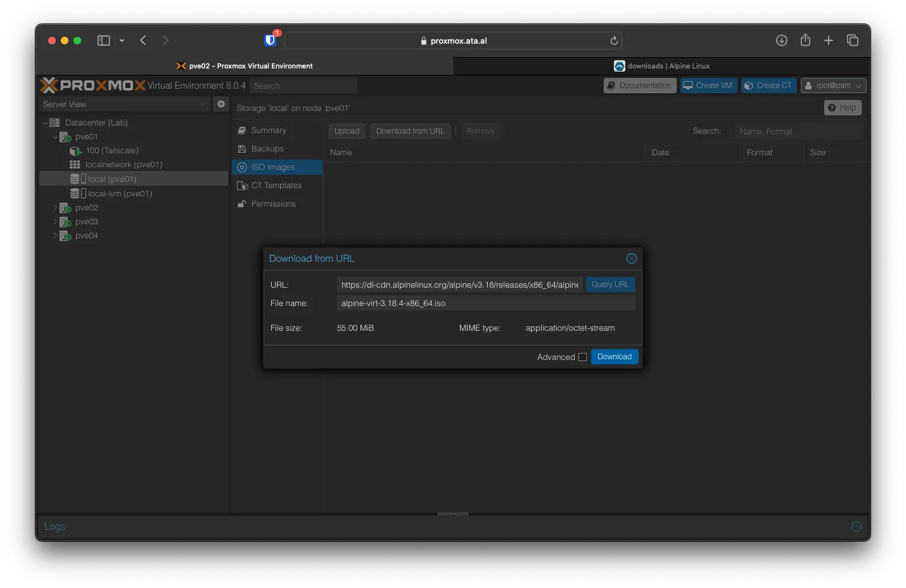Viewport: 906px width, 588px height.
Task: Expand the Logs panel circle icon
Action: click(x=857, y=527)
